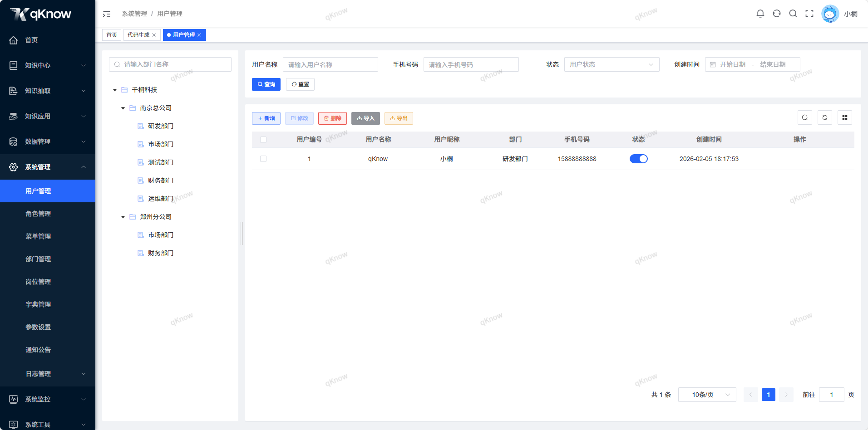Screen dimensions: 868x430
Task: Collapse the 系统管理 menu
Action: click(84, 167)
